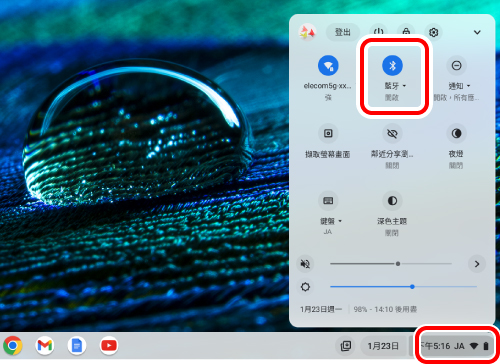500x364 pixels.
Task: Toggle Bluetooth off
Action: 392,65
